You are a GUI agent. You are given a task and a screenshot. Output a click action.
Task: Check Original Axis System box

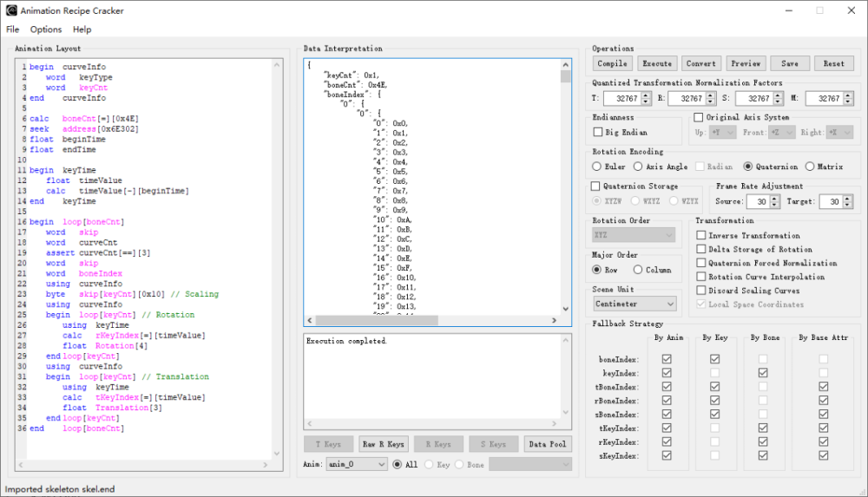[x=699, y=117]
